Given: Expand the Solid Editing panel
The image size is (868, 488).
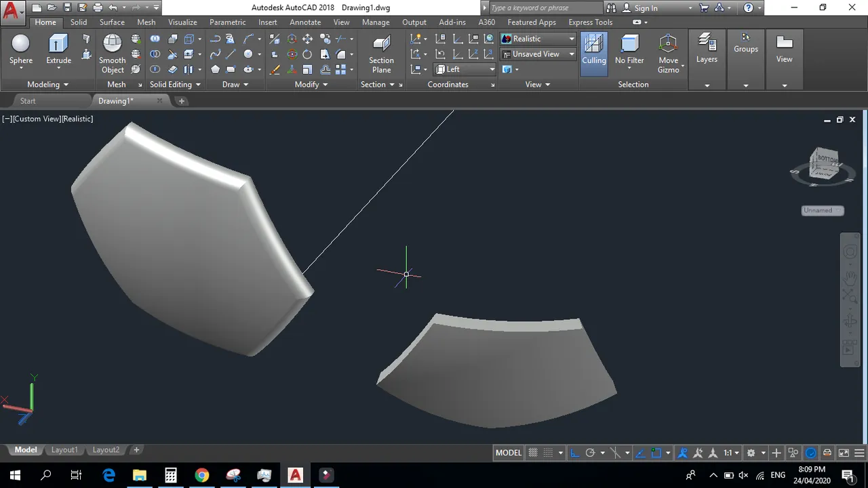Looking at the screenshot, I should pyautogui.click(x=175, y=85).
